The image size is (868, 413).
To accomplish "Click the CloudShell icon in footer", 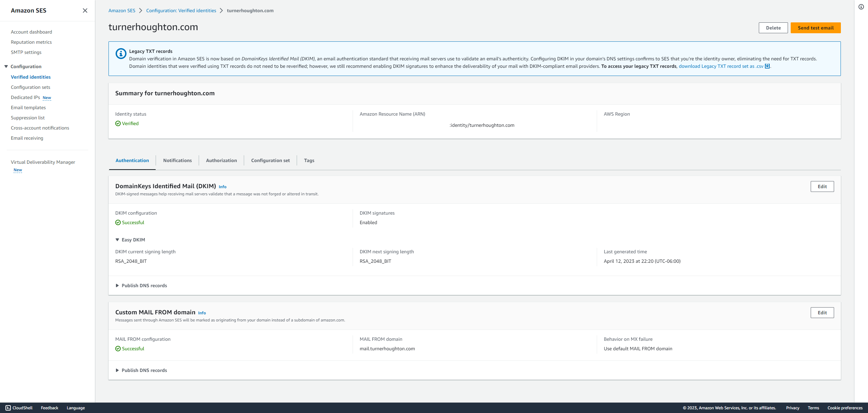I will point(8,408).
